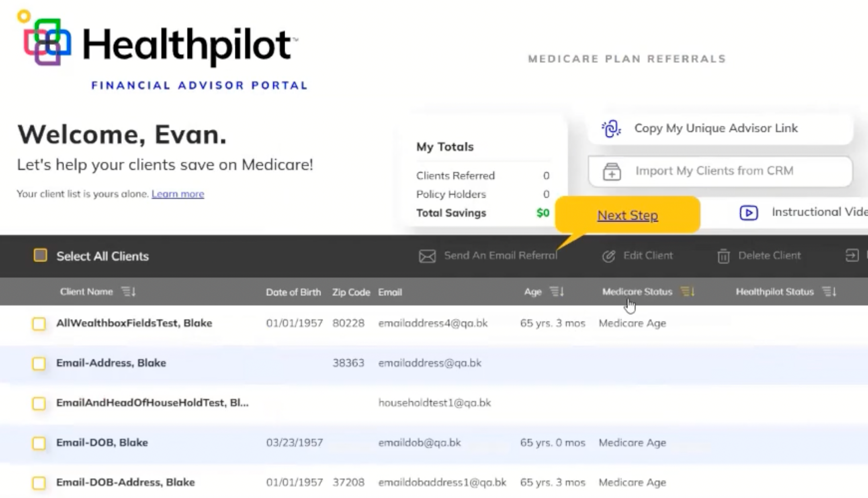Select the AllWealthboxFieldsTest, Blake checkbox
Viewport: 868px width, 498px height.
click(x=39, y=324)
